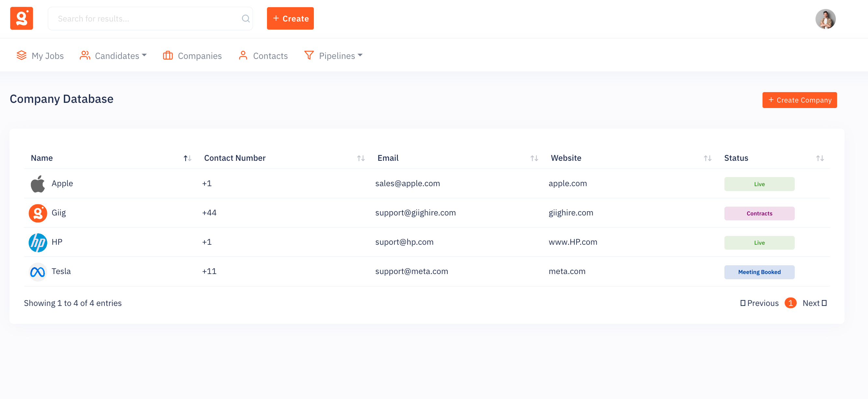
Task: Click the Status column header
Action: [x=736, y=158]
